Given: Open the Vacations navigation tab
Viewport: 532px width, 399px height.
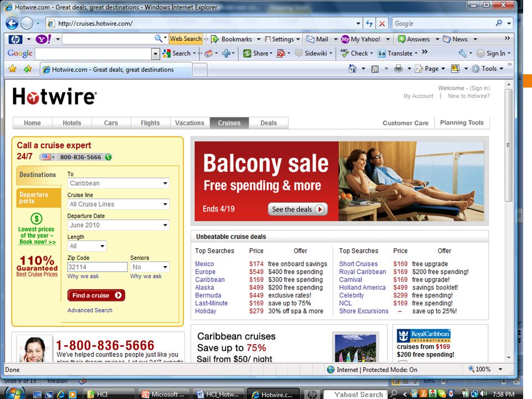Looking at the screenshot, I should 190,123.
